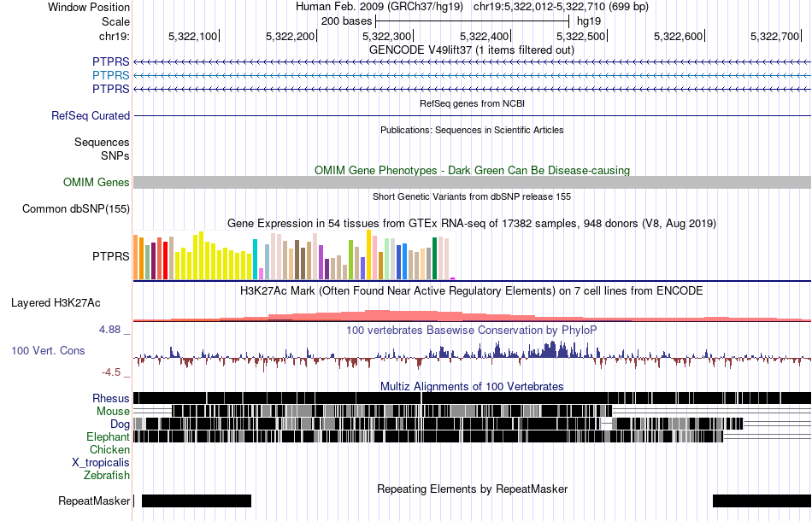The height and width of the screenshot is (521, 812).
Task: Select the Rhesus alignment label
Action: [111, 398]
